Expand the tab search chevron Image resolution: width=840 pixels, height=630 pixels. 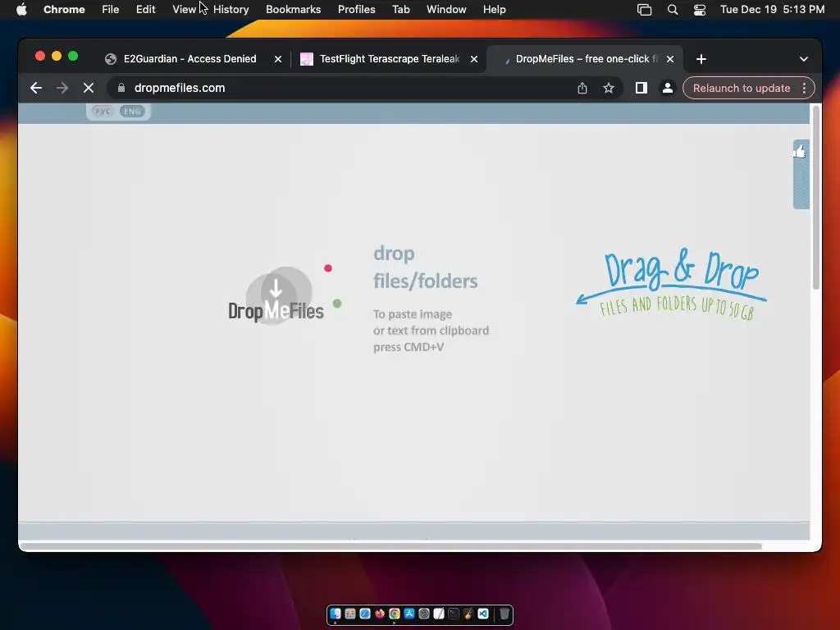pos(804,59)
